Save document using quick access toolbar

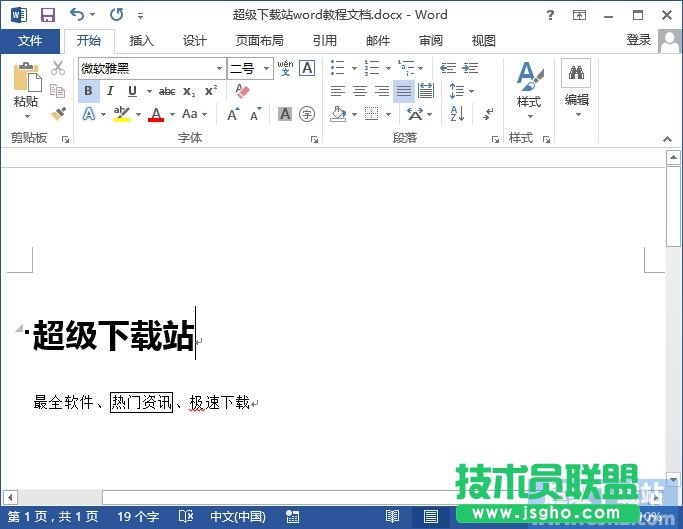click(x=47, y=15)
